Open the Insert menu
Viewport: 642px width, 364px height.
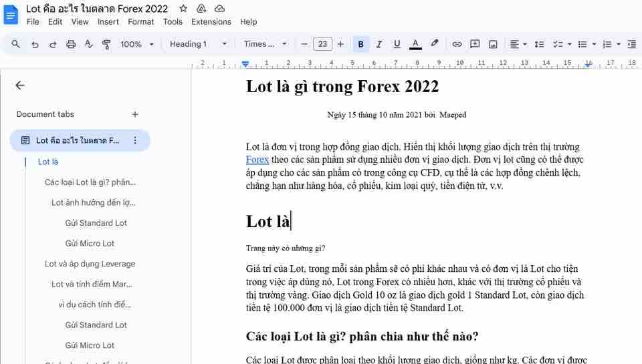click(108, 21)
